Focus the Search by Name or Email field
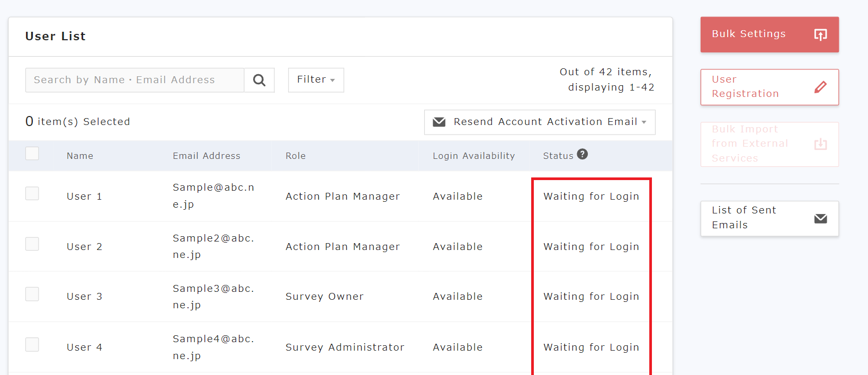The height and width of the screenshot is (375, 868). point(135,80)
